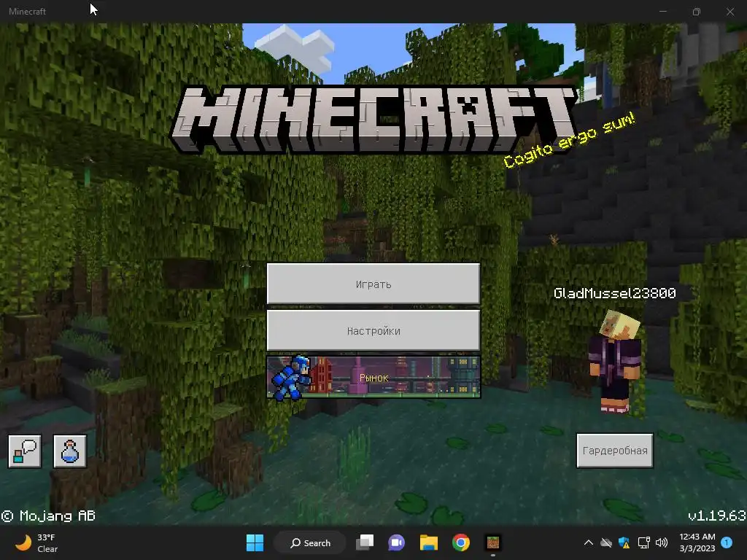Open the Рынок marketplace banner
The image size is (747, 560).
(373, 377)
